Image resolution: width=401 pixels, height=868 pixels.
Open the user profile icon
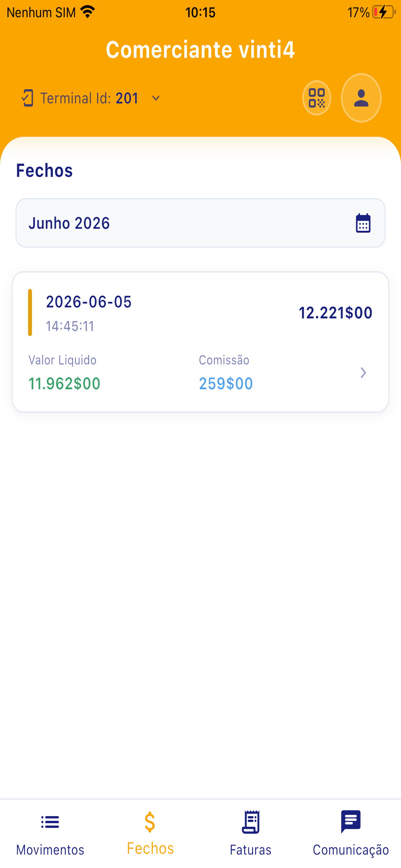coord(361,98)
